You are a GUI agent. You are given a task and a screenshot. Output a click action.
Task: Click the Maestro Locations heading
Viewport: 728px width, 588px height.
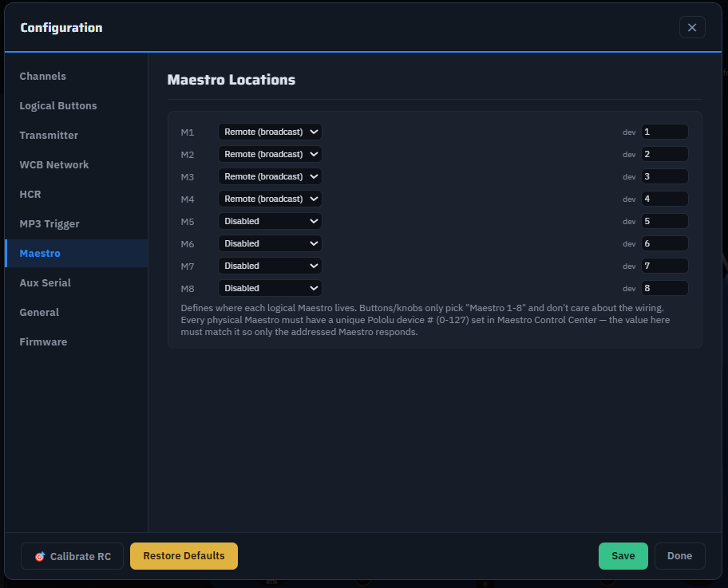231,80
